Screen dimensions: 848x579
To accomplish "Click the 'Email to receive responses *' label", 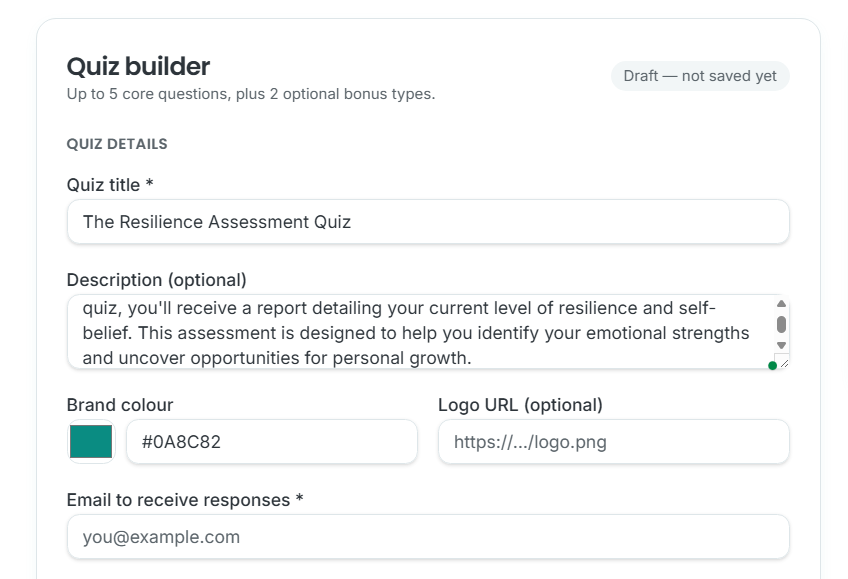I will 184,500.
